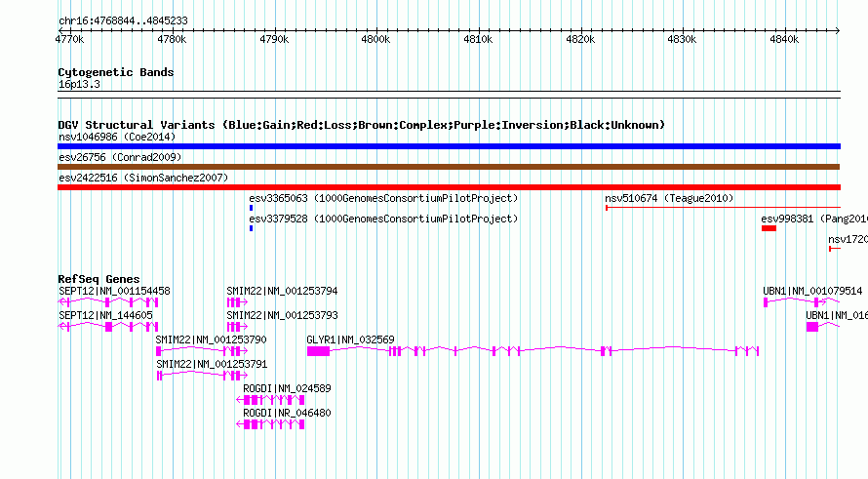Select the UBN1 NM_001079514 transcript glyph
Viewport: 868px width, 479px height.
[x=802, y=302]
